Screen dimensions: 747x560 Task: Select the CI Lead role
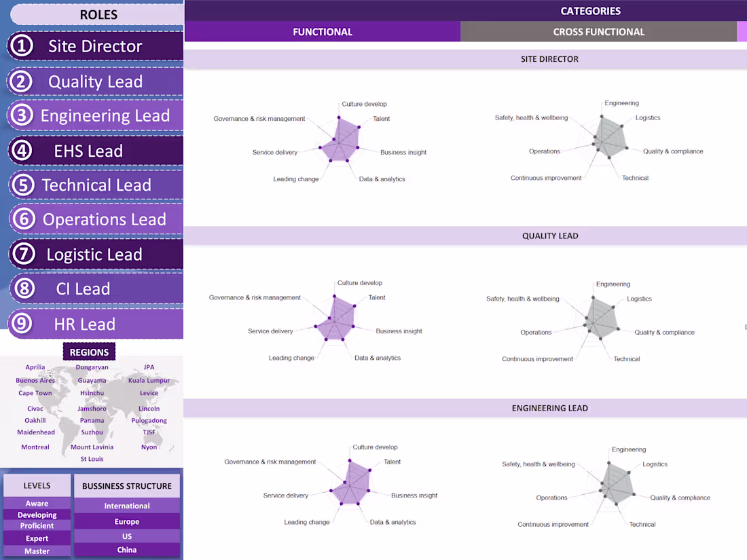coord(95,288)
